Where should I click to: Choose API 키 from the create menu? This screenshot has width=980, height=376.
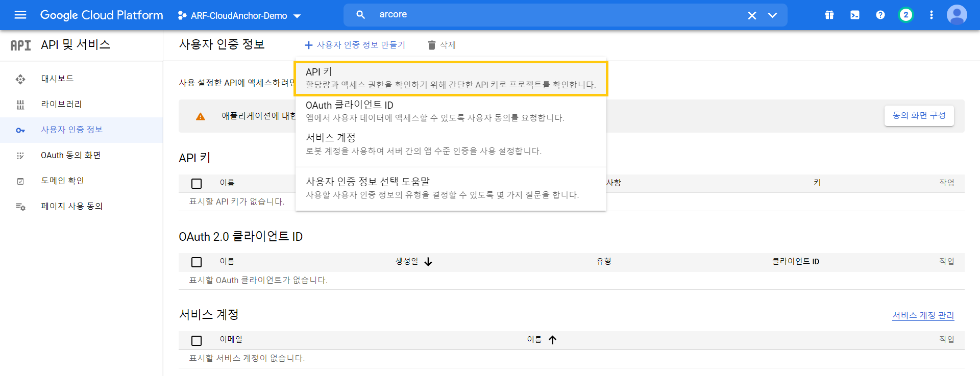(x=451, y=78)
